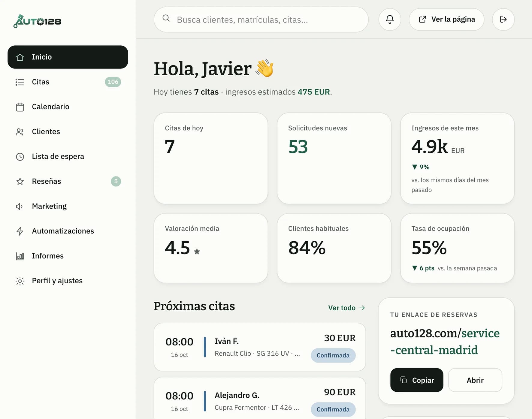Open Perfil y ajustes
This screenshot has height=419, width=532.
[x=68, y=281]
